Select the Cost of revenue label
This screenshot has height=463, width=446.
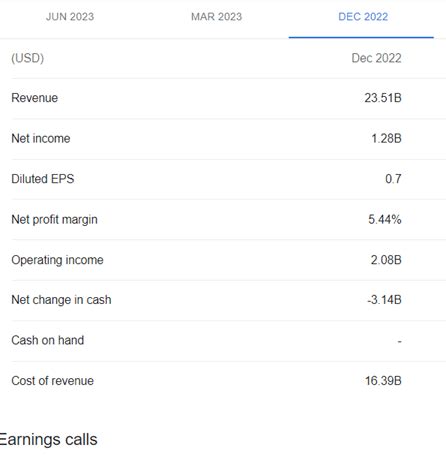pos(53,381)
